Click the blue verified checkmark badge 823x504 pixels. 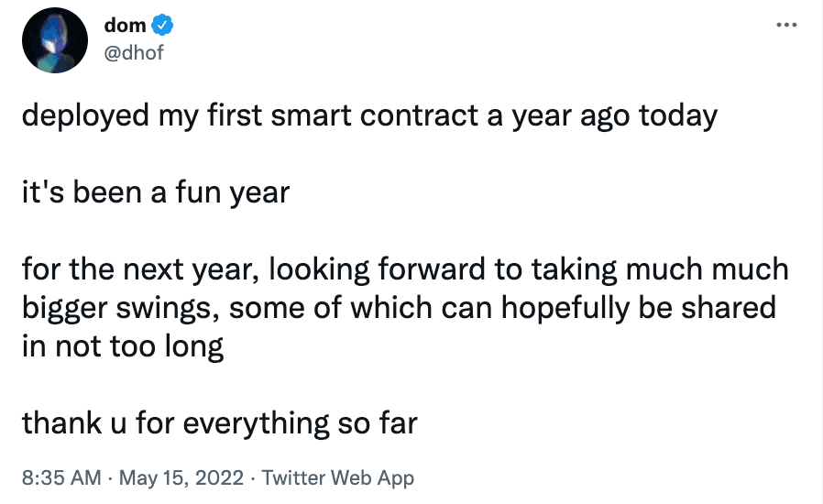[x=163, y=25]
